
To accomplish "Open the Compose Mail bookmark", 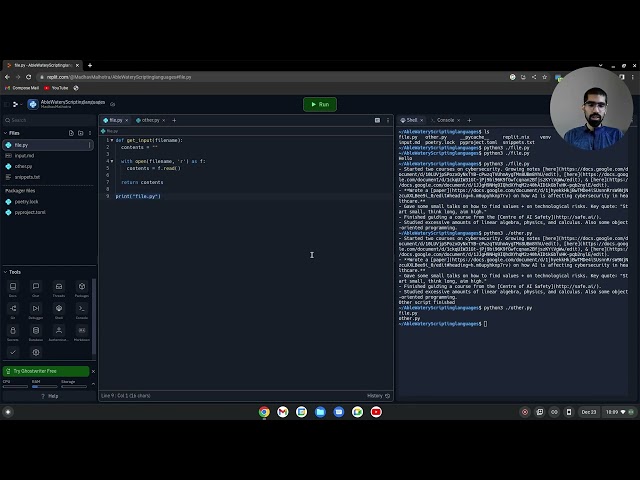I will coord(22,88).
